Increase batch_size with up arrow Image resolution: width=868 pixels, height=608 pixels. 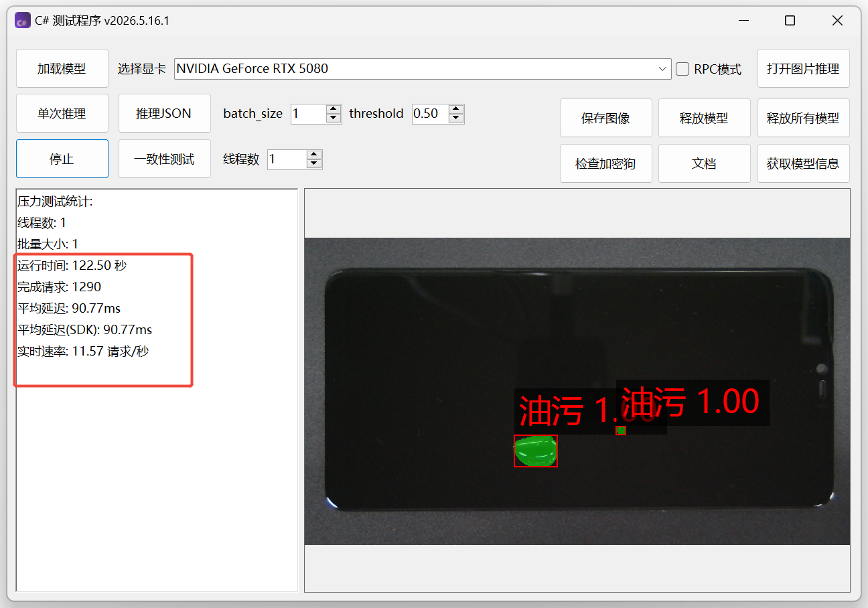[x=334, y=109]
